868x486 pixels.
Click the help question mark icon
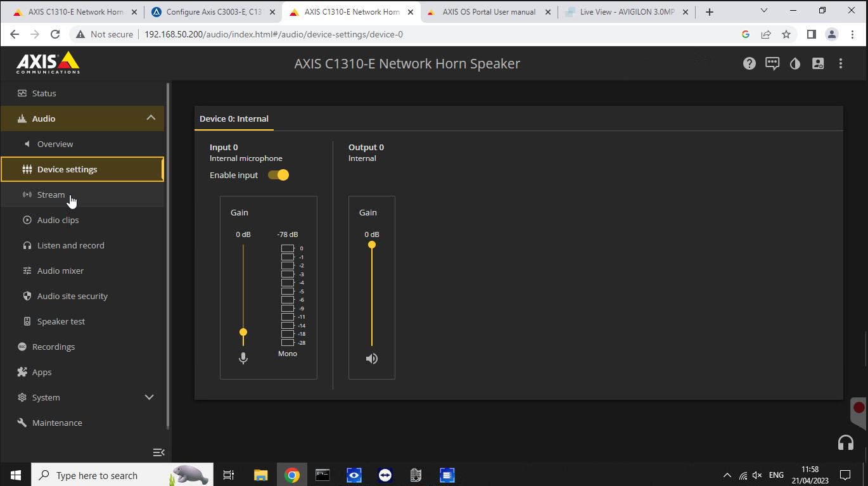point(750,63)
